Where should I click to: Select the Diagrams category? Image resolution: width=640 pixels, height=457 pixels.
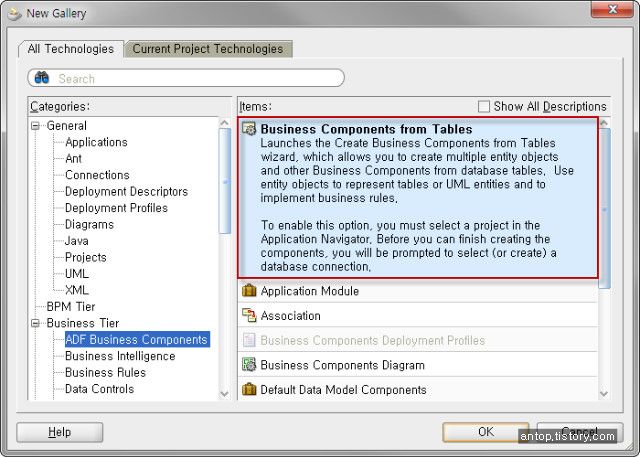coord(89,224)
